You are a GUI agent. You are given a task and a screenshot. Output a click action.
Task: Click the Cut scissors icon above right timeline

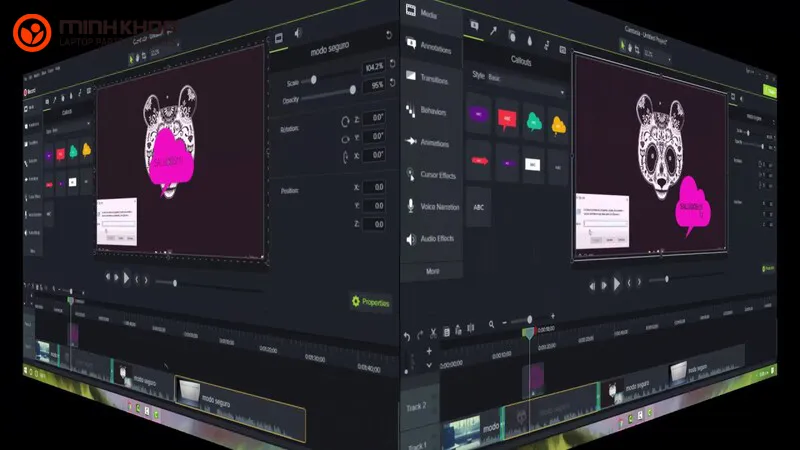pyautogui.click(x=433, y=332)
